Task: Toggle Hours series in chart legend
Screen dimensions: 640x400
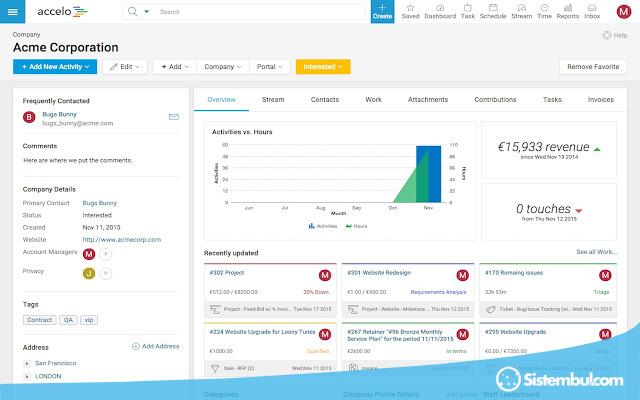Action: 356,226
